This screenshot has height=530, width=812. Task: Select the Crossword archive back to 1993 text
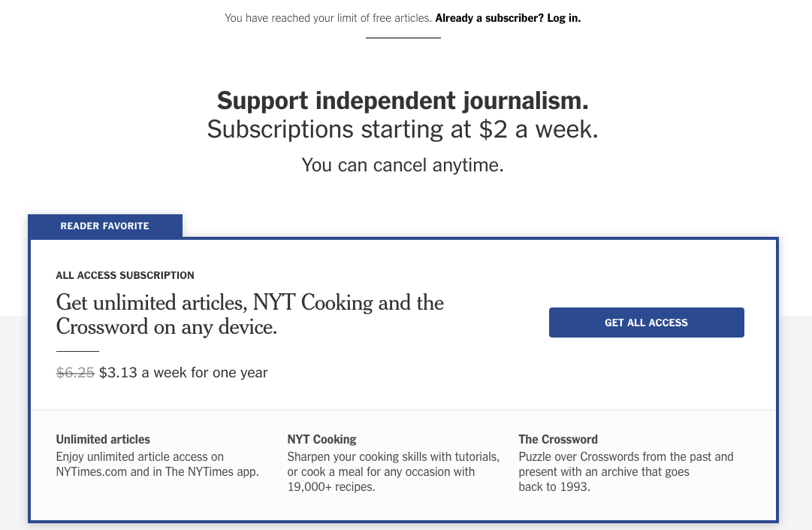(x=626, y=471)
